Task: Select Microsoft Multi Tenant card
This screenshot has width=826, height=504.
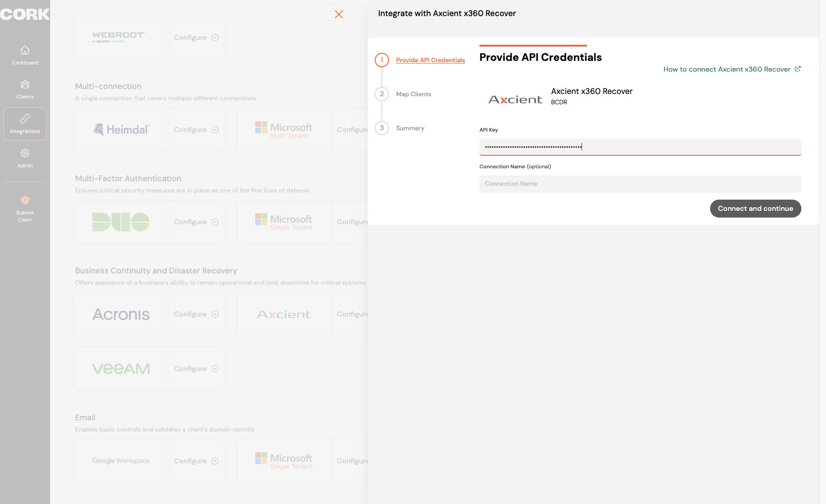Action: point(302,130)
